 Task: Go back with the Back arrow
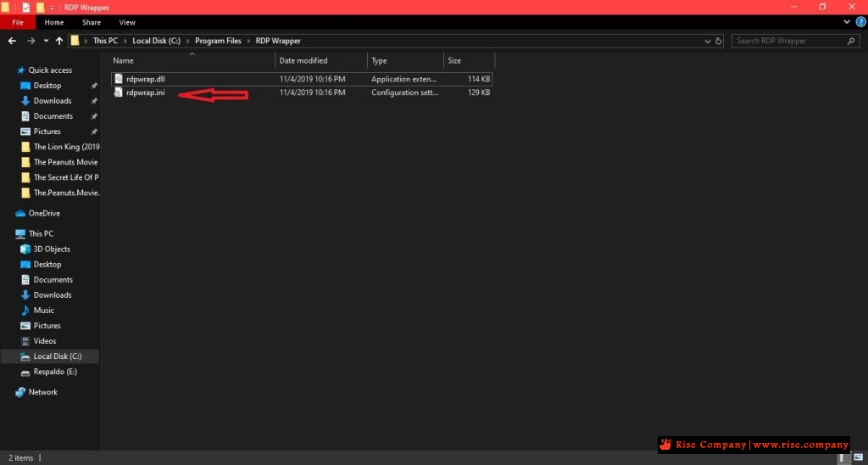[12, 41]
